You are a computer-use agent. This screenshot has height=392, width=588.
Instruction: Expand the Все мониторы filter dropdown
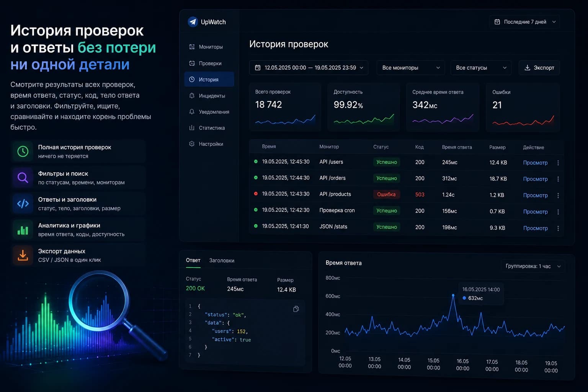[411, 68]
